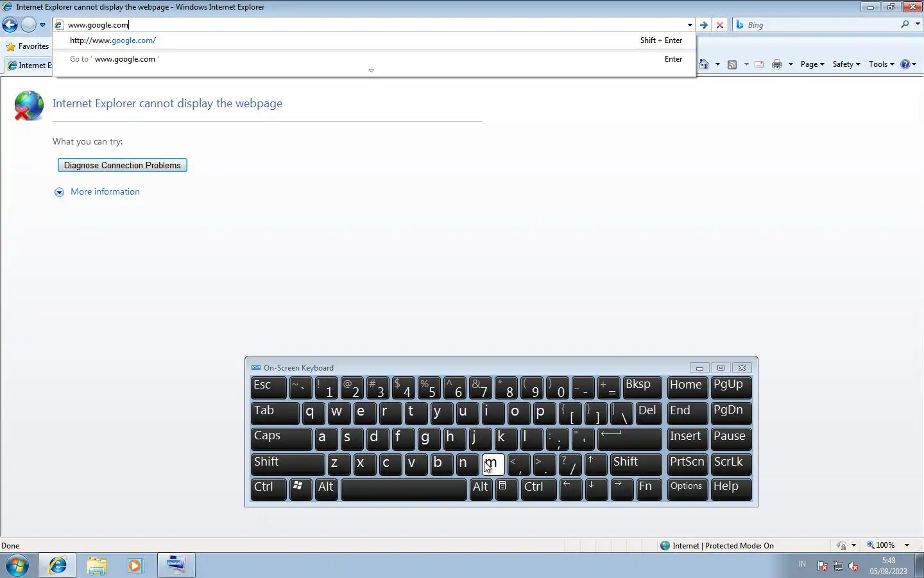
Task: Toggle right Alt key on the On-Screen Keyboard
Action: pyautogui.click(x=481, y=489)
